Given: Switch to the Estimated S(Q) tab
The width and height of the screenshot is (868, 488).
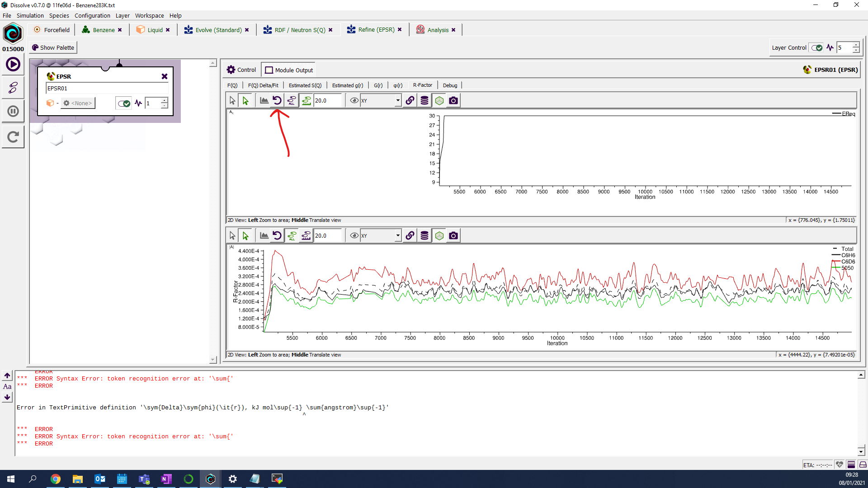Looking at the screenshot, I should coord(305,85).
